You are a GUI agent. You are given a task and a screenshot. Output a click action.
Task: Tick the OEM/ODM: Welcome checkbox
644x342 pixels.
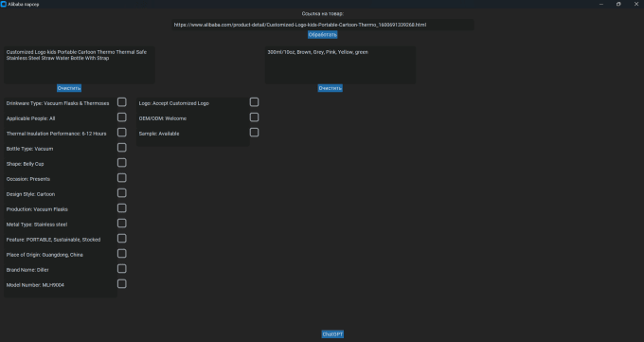[x=254, y=117]
